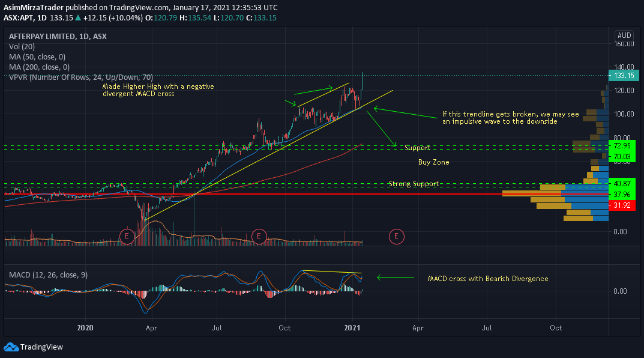Click the AFTERPAY LIMITED, 1D, ASX title
The width and height of the screenshot is (644, 358).
(58, 37)
